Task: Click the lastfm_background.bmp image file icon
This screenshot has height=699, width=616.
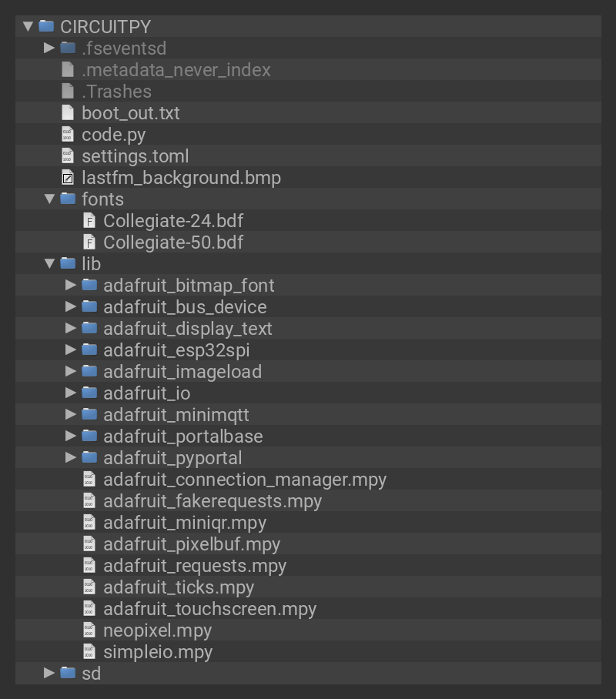Action: pos(68,178)
